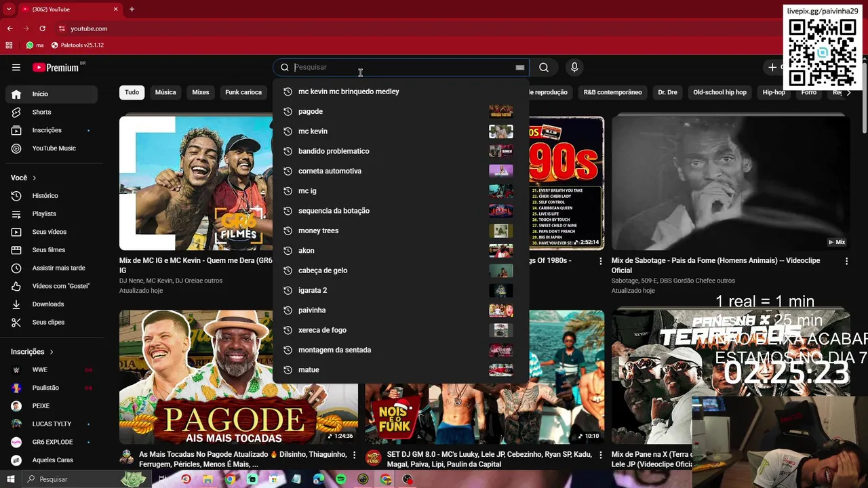The height and width of the screenshot is (488, 868).
Task: Open Spotify from the Windows taskbar
Action: click(x=341, y=479)
